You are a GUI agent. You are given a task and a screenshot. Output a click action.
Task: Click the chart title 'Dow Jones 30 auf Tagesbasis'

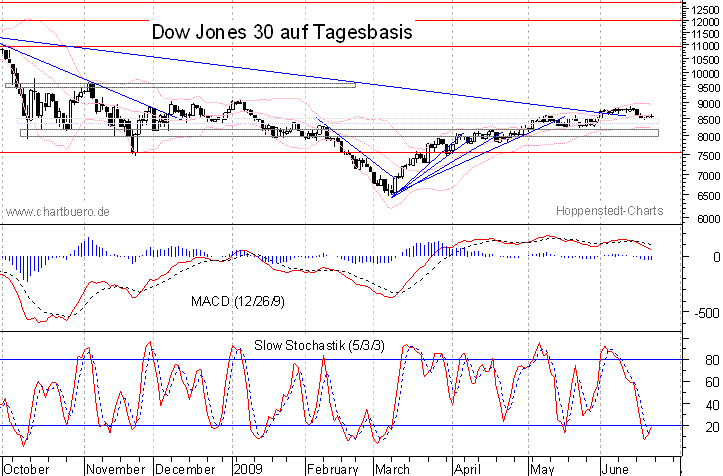[282, 32]
